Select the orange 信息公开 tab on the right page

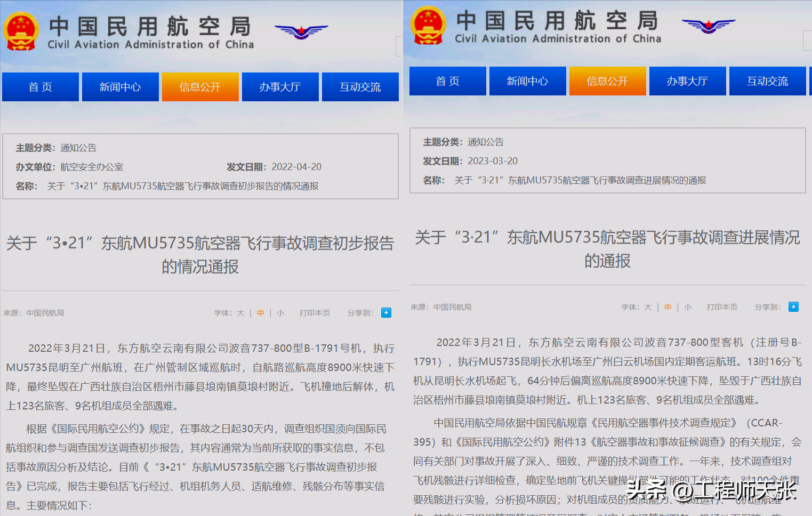point(608,81)
